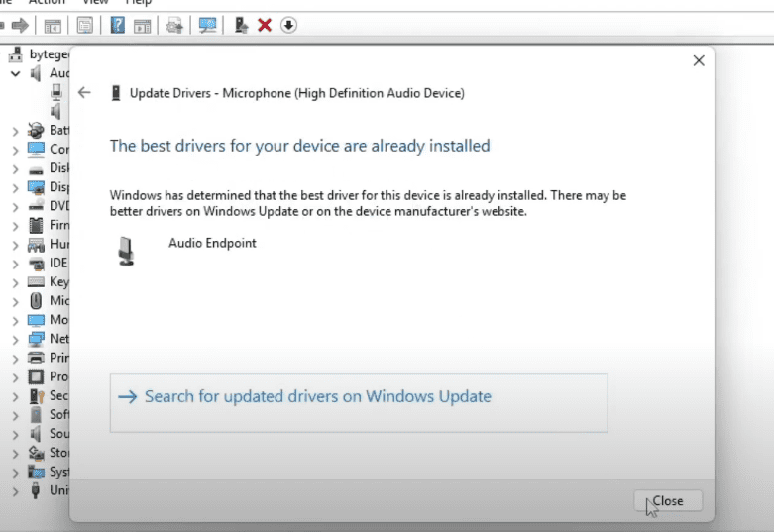Click the Properties toolbar icon
Screen dimensions: 774x532
[x=86, y=25]
